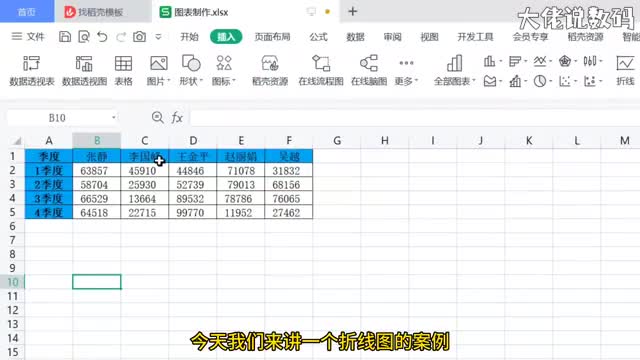Image resolution: width=640 pixels, height=360 pixels.
Task: Open the 会员专享 tab
Action: point(530,37)
